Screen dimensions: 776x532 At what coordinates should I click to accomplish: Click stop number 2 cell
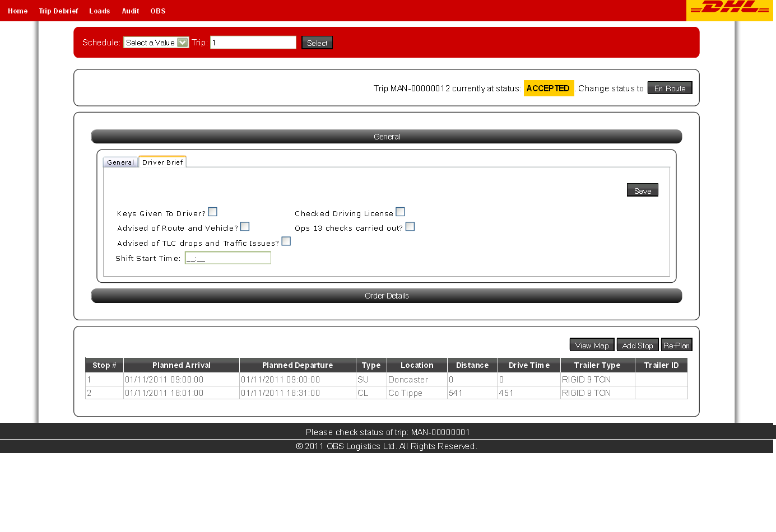[x=104, y=393]
